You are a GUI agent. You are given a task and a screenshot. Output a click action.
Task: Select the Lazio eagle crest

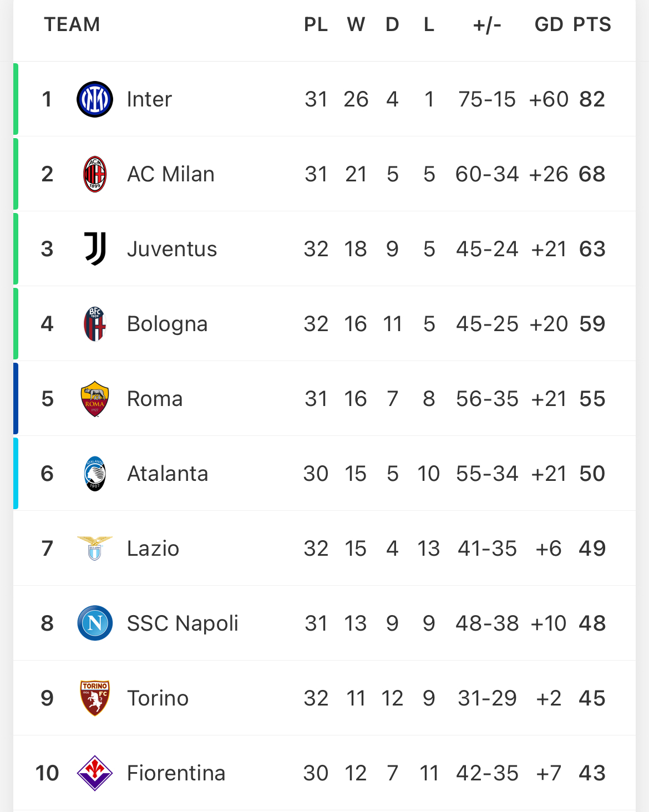click(95, 549)
